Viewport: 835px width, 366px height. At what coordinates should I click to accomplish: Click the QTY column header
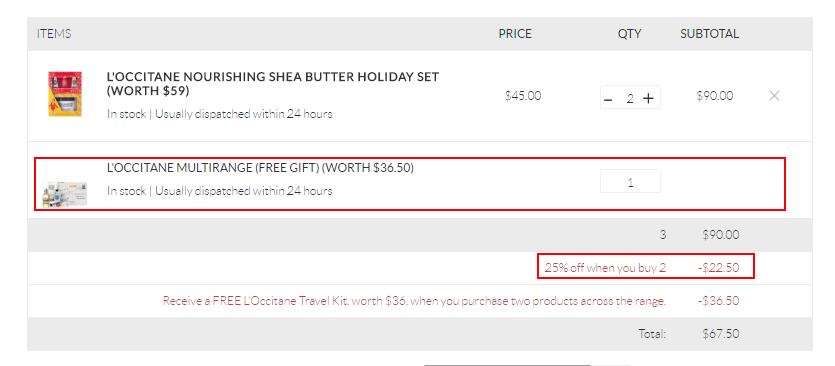pyautogui.click(x=629, y=34)
